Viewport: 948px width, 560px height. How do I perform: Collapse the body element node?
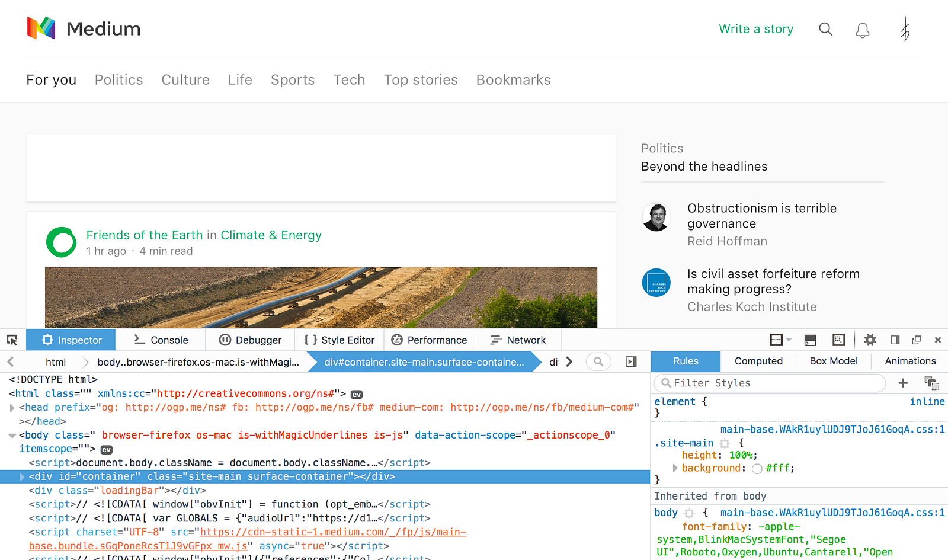coord(12,436)
